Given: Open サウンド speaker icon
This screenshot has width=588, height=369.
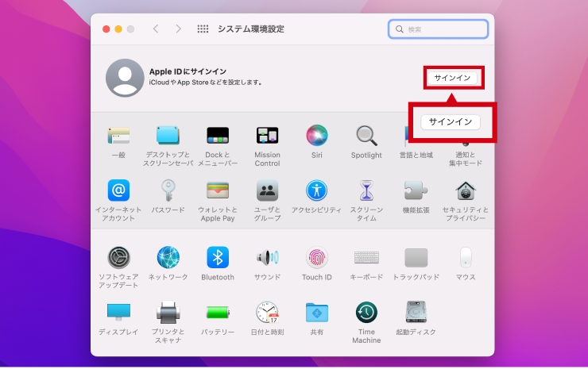Looking at the screenshot, I should 267,258.
